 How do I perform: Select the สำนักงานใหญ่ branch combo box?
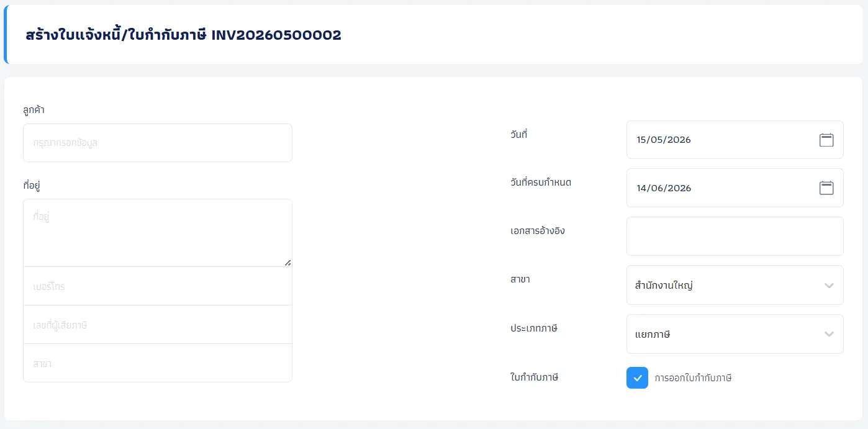tap(735, 285)
